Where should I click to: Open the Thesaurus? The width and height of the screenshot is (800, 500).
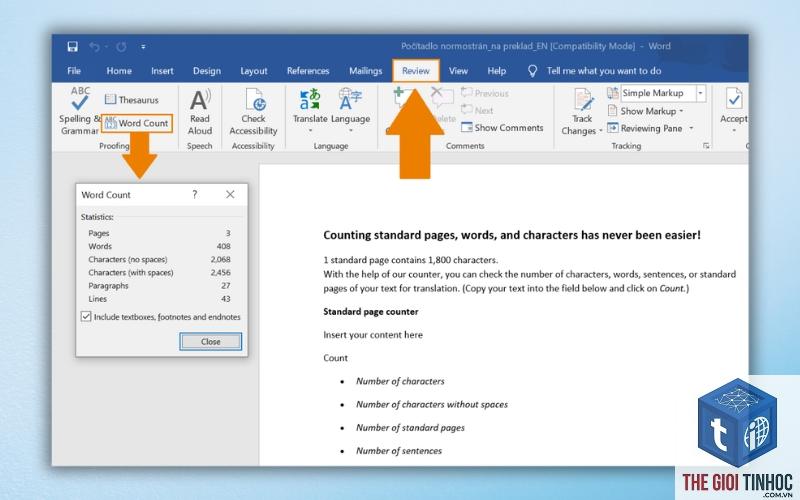pos(132,100)
